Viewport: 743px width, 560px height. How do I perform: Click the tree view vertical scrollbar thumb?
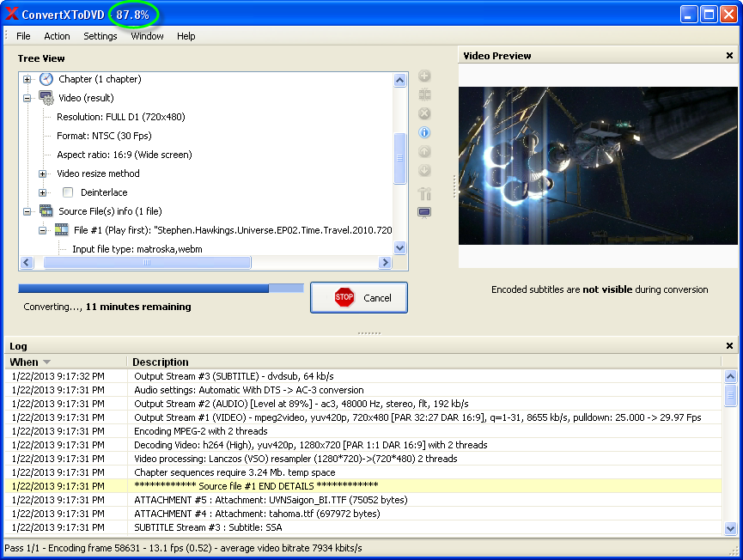click(x=400, y=158)
